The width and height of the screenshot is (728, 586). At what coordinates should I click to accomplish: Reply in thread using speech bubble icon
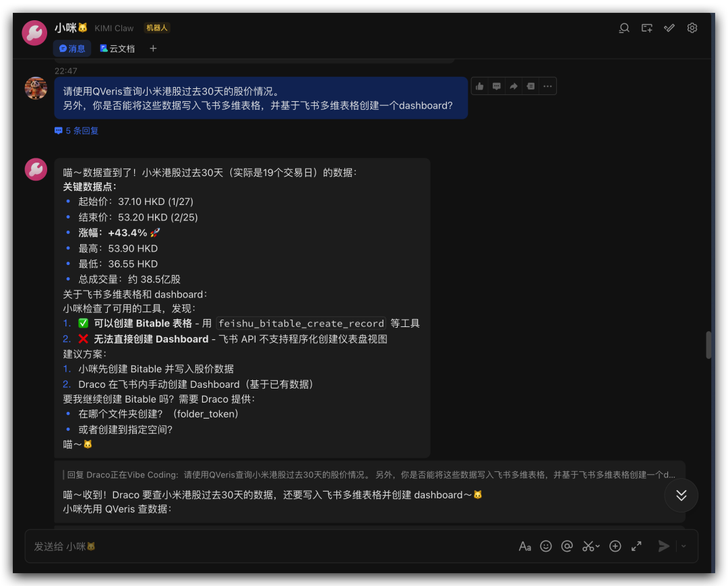pyautogui.click(x=497, y=86)
